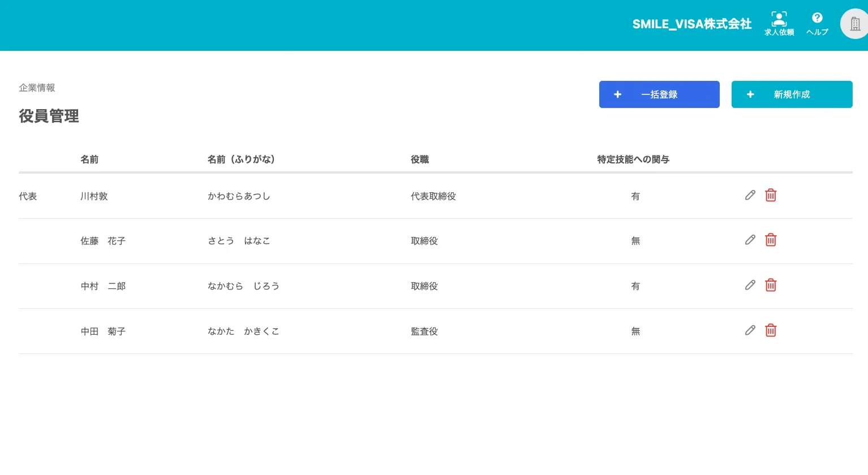
Task: Click the ヘルプ question mark icon
Action: point(817,23)
